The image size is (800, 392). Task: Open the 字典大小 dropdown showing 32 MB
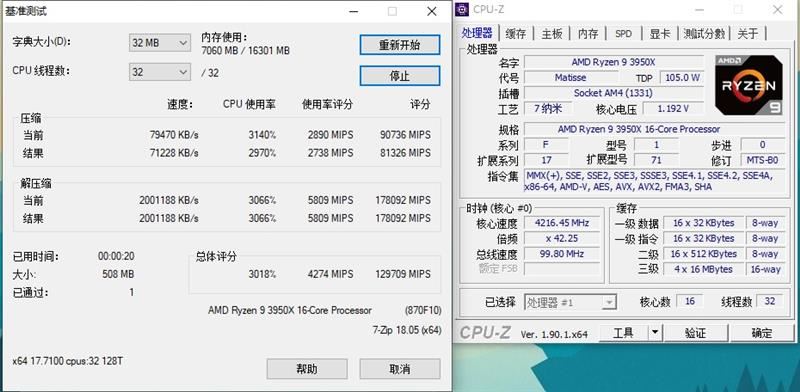pos(160,43)
